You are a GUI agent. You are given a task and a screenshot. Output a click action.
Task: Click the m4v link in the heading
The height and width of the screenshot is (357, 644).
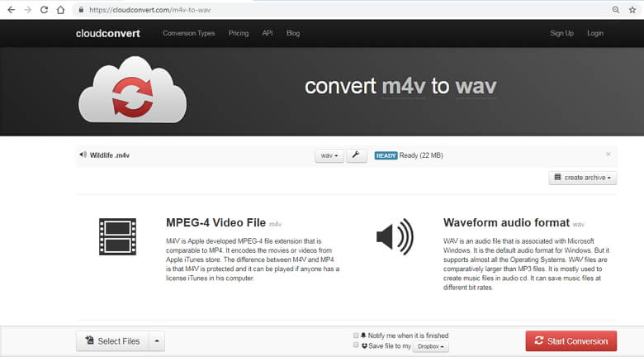[403, 87]
